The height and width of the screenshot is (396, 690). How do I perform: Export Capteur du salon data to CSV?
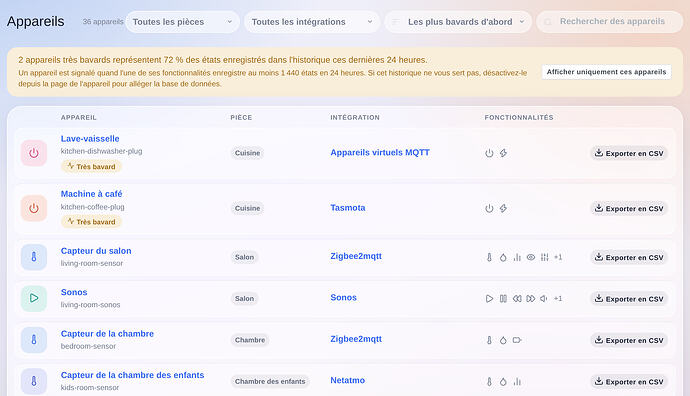pyautogui.click(x=629, y=257)
